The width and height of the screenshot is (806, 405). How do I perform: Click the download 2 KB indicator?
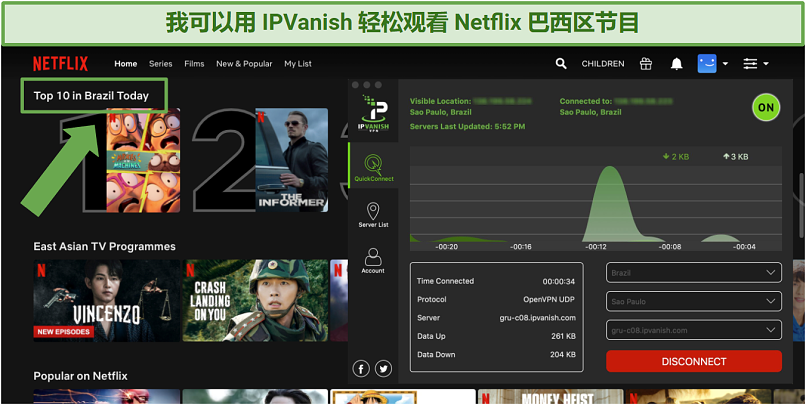pyautogui.click(x=675, y=157)
